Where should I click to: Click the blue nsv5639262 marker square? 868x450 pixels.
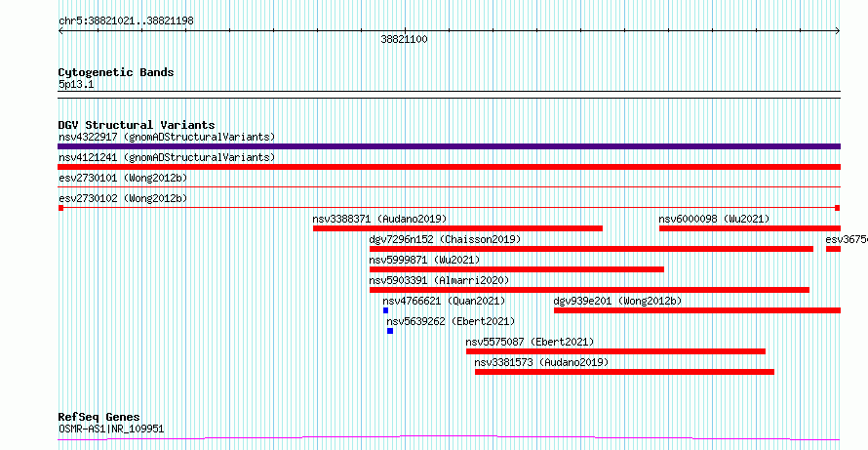pyautogui.click(x=390, y=331)
